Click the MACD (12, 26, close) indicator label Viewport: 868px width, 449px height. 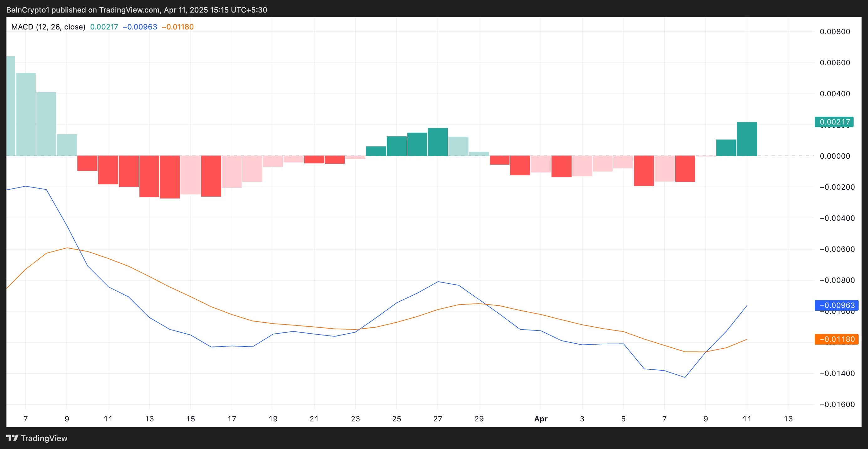48,27
